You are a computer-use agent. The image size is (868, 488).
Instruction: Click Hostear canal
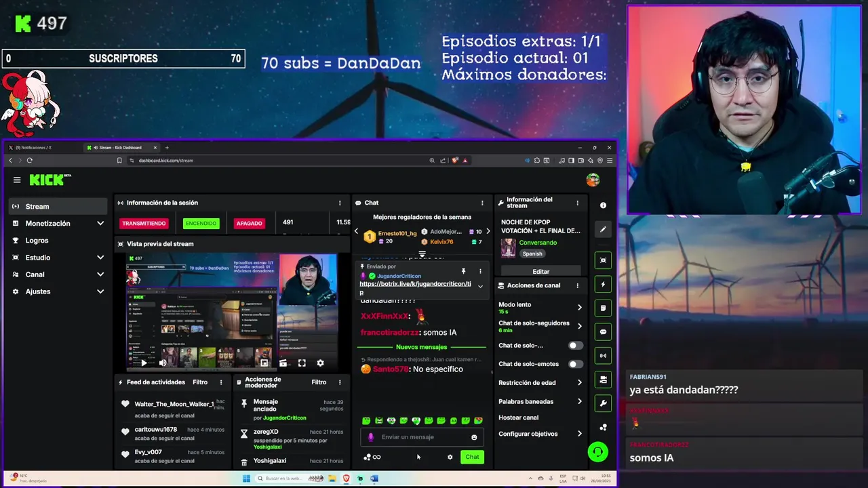tap(519, 418)
